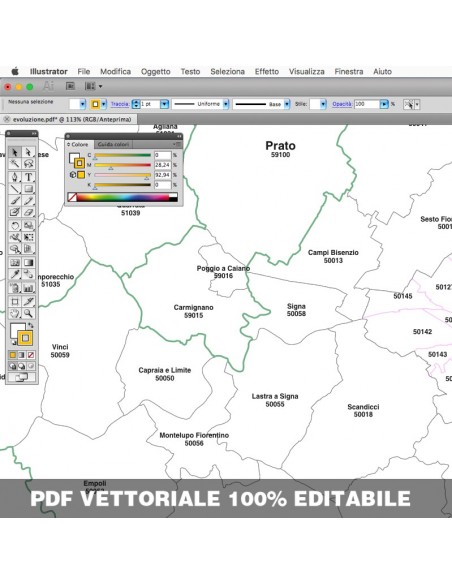The image size is (452, 584).
Task: Open stroke weight dropdown next to 1 pt
Action: tap(164, 104)
